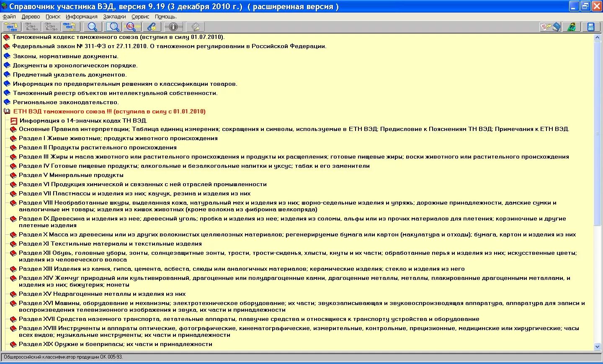This screenshot has width=603, height=364.
Task: Open the Помощь menu
Action: pos(166,17)
